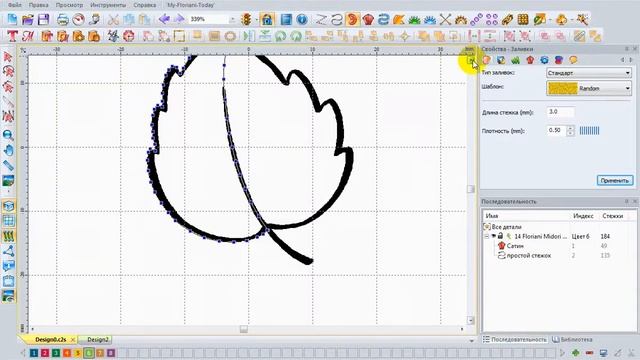Click the vertical canvas scrollbar thumb
Image resolution: width=640 pixels, height=360 pixels.
click(x=471, y=189)
